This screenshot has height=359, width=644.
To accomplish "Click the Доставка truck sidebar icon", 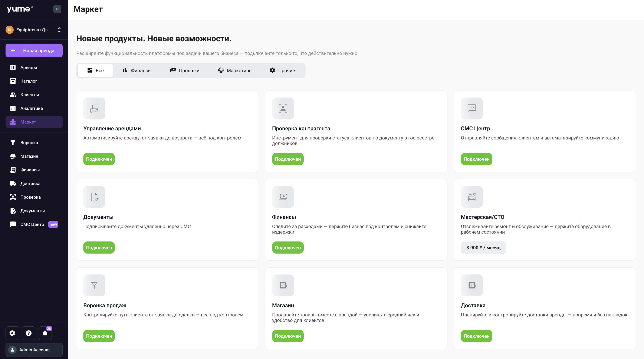I will tap(13, 184).
